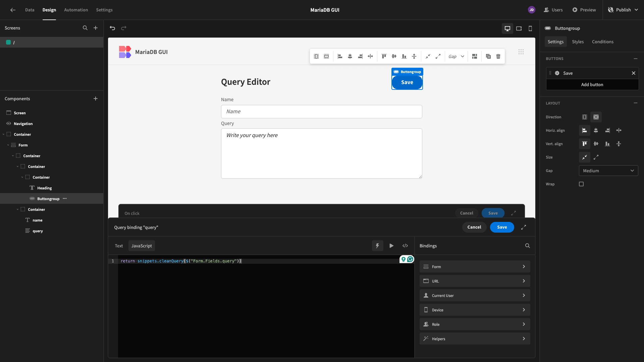The height and width of the screenshot is (362, 644).
Task: Set Horiz. align to left
Action: [x=585, y=130]
